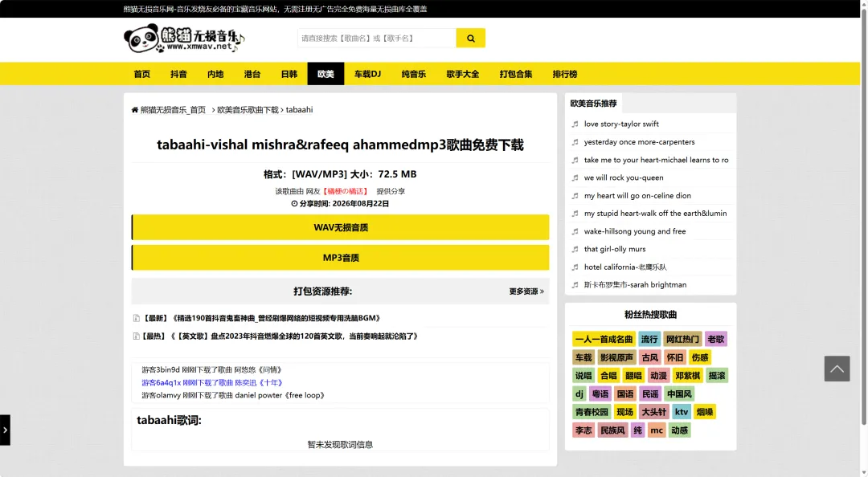Select the 说唱 tag
Image resolution: width=868 pixels, height=477 pixels.
point(583,376)
